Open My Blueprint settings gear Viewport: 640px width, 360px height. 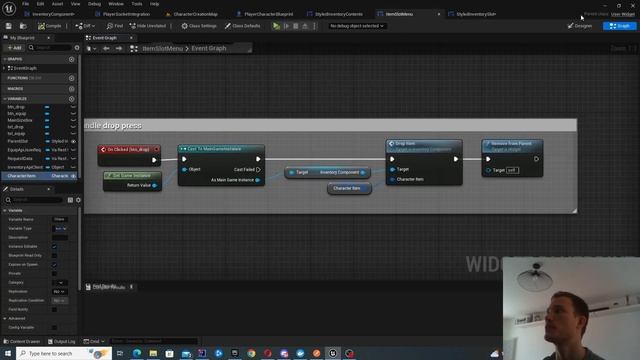77,48
